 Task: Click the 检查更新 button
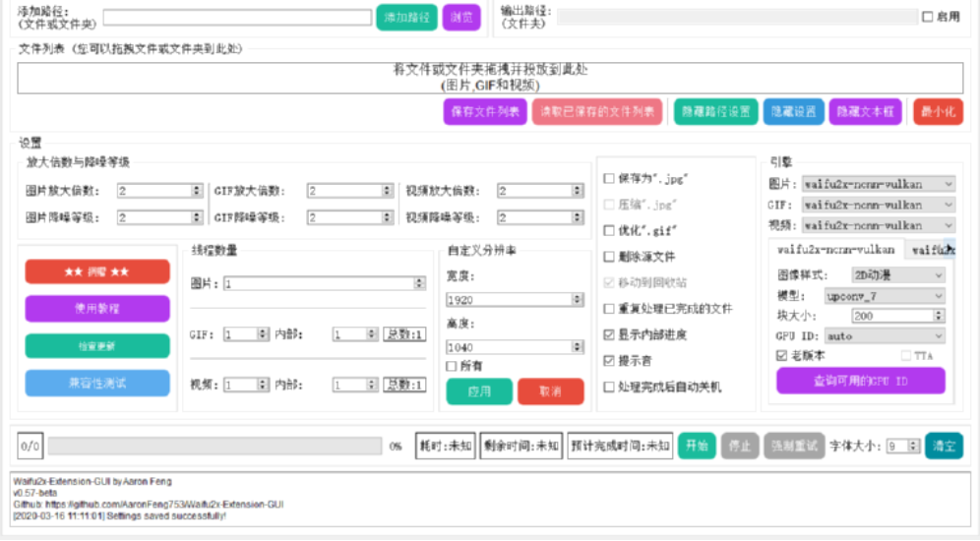96,346
